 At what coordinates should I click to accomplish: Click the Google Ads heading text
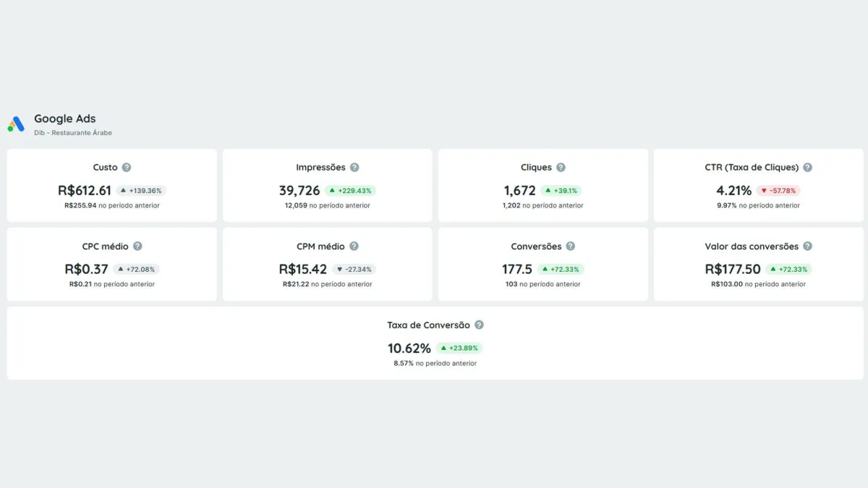click(65, 119)
